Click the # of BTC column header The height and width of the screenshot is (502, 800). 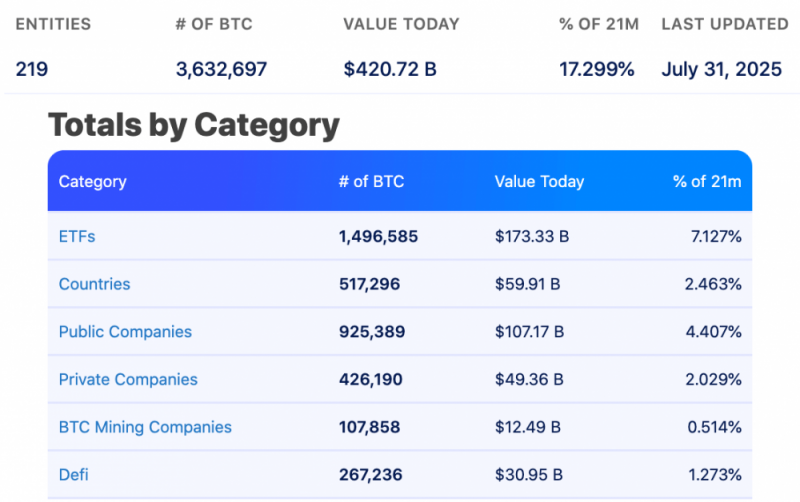click(x=371, y=181)
